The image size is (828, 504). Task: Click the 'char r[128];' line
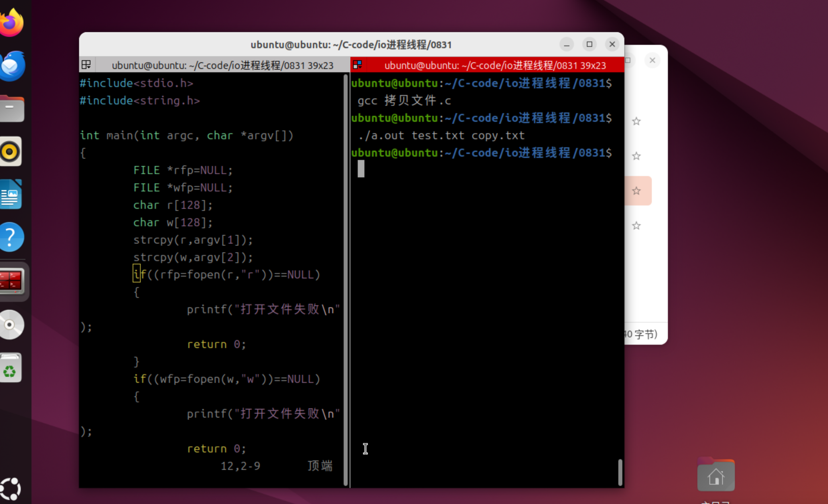(x=173, y=205)
